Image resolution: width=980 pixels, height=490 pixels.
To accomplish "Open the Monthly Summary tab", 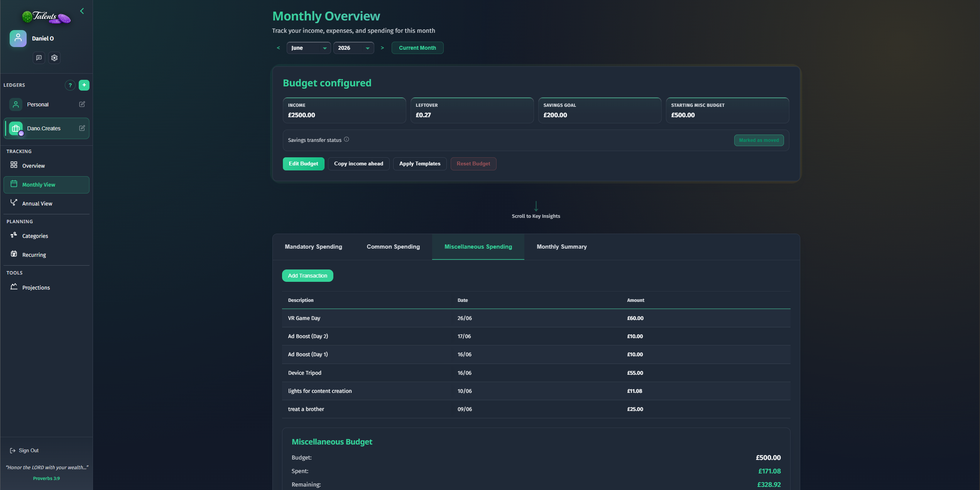I will tap(561, 247).
